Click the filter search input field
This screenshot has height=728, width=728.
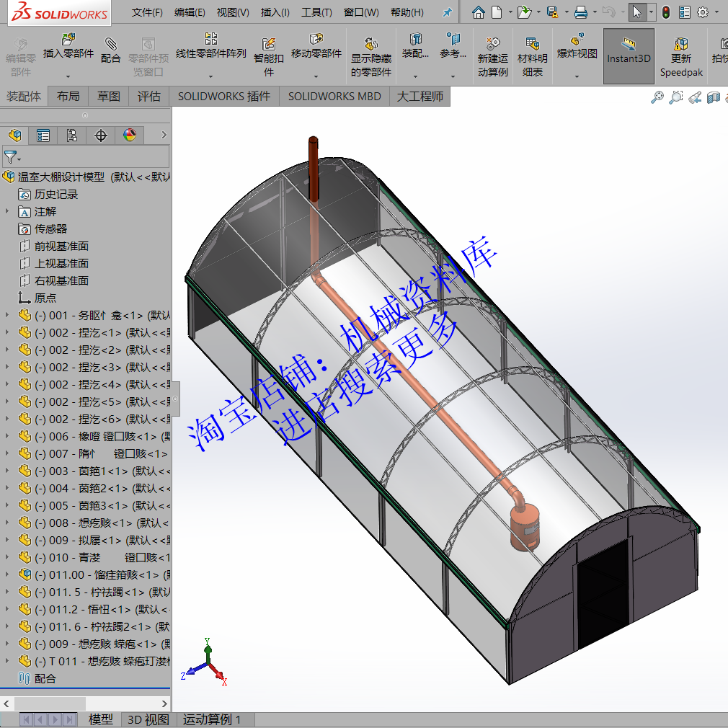click(86, 157)
